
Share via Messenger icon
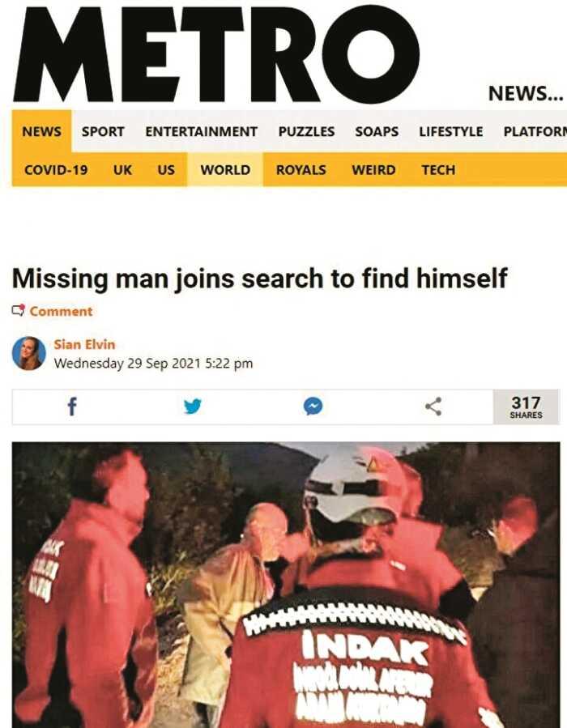313,407
